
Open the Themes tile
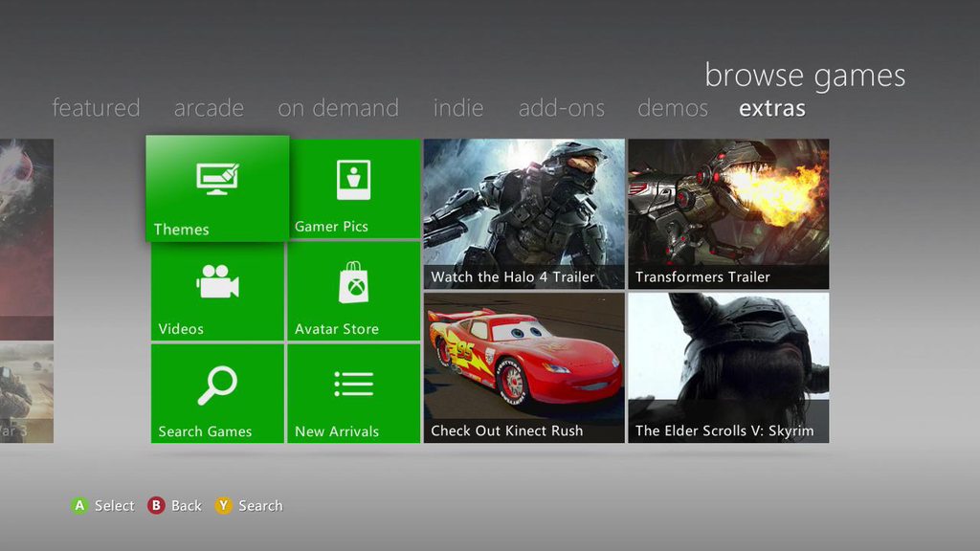pyautogui.click(x=217, y=188)
